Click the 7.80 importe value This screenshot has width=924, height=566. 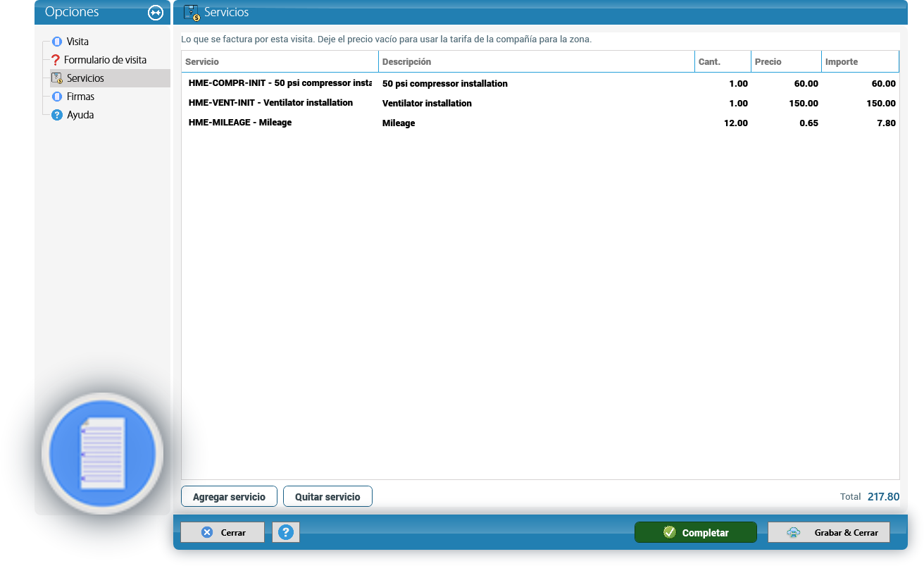point(885,123)
